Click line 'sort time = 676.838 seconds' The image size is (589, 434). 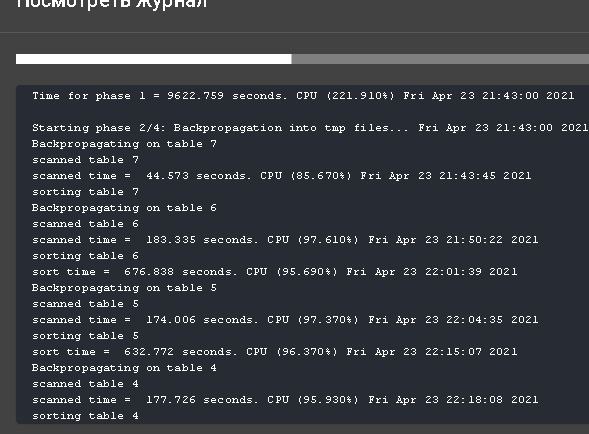click(x=275, y=272)
